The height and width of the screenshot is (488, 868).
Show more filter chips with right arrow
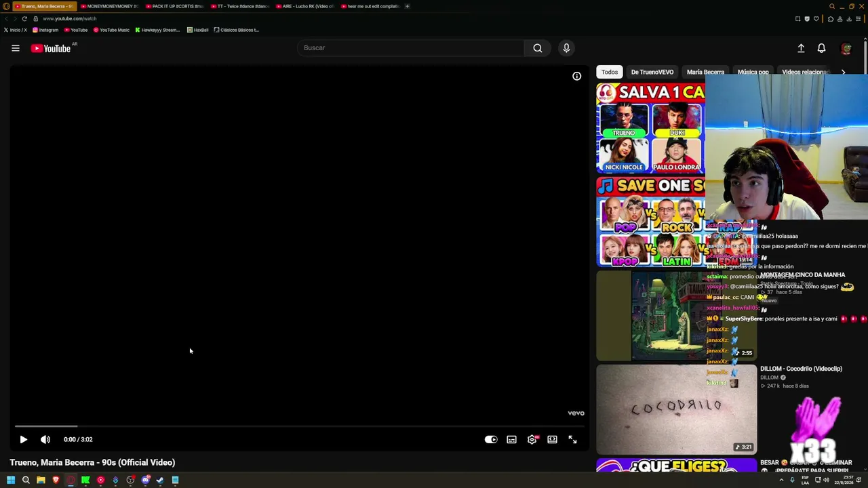tap(843, 72)
